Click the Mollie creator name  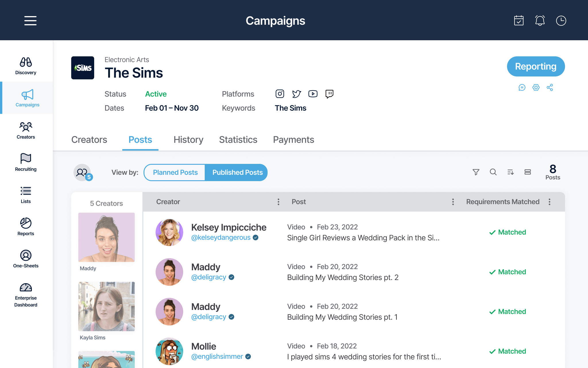(204, 346)
